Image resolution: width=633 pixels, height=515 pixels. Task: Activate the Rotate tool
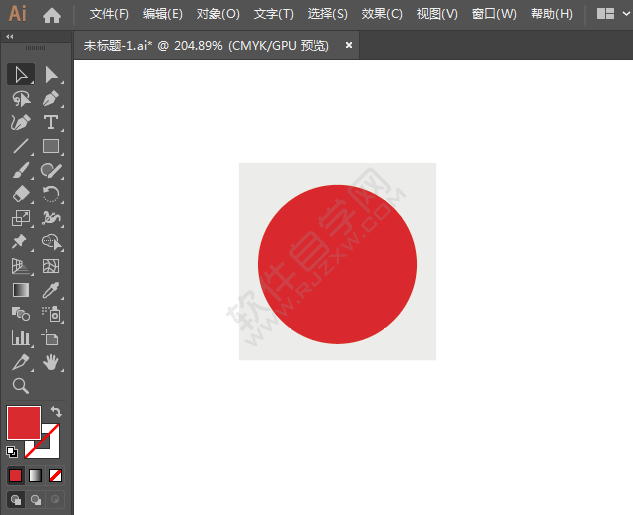click(x=51, y=194)
